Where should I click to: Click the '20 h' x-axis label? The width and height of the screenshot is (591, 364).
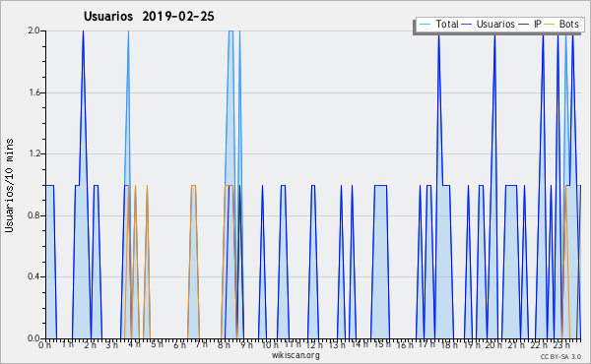point(493,345)
